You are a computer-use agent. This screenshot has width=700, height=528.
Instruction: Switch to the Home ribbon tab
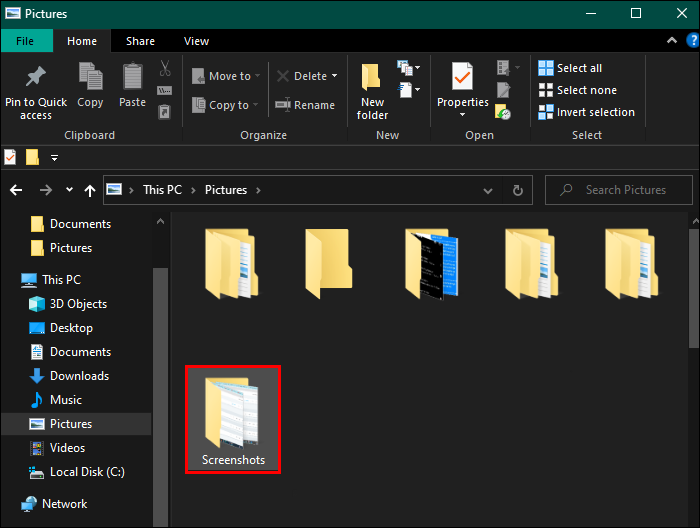(82, 41)
